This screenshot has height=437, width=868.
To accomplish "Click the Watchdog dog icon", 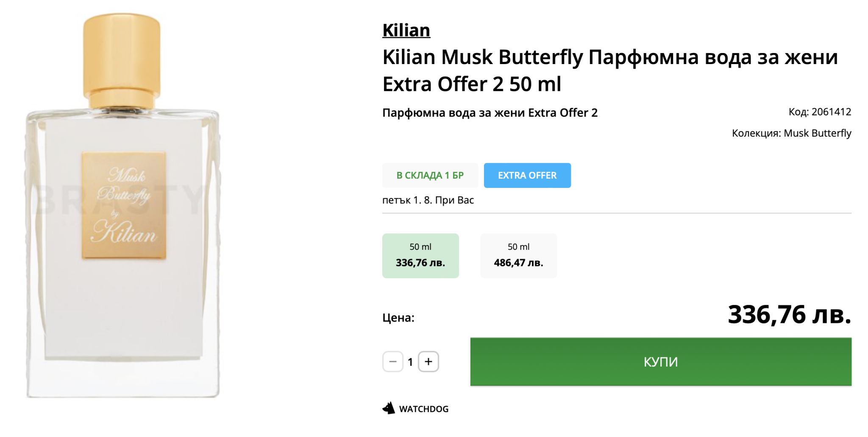I will (389, 408).
